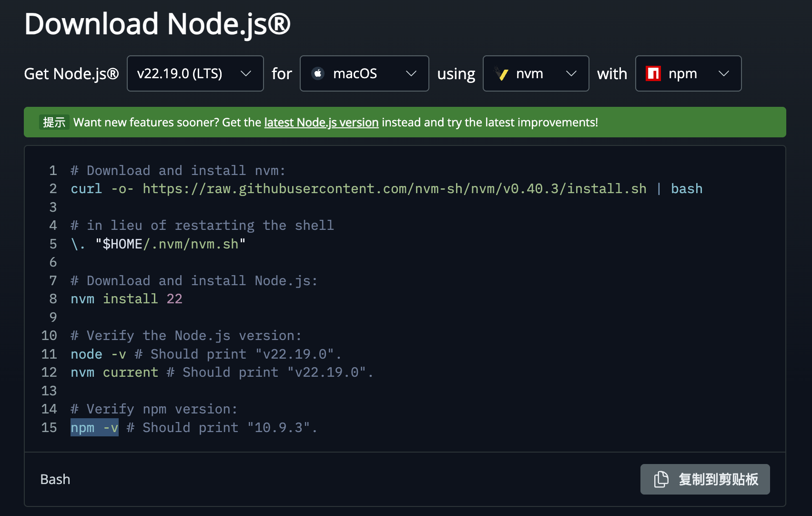Image resolution: width=812 pixels, height=516 pixels.
Task: Click the highlighted "npm -v" command
Action: pyautogui.click(x=94, y=428)
